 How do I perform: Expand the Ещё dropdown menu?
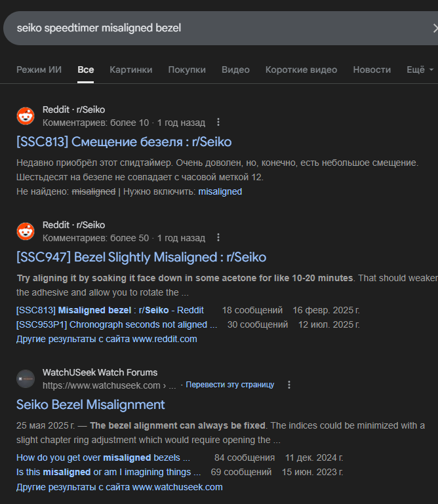(x=420, y=69)
